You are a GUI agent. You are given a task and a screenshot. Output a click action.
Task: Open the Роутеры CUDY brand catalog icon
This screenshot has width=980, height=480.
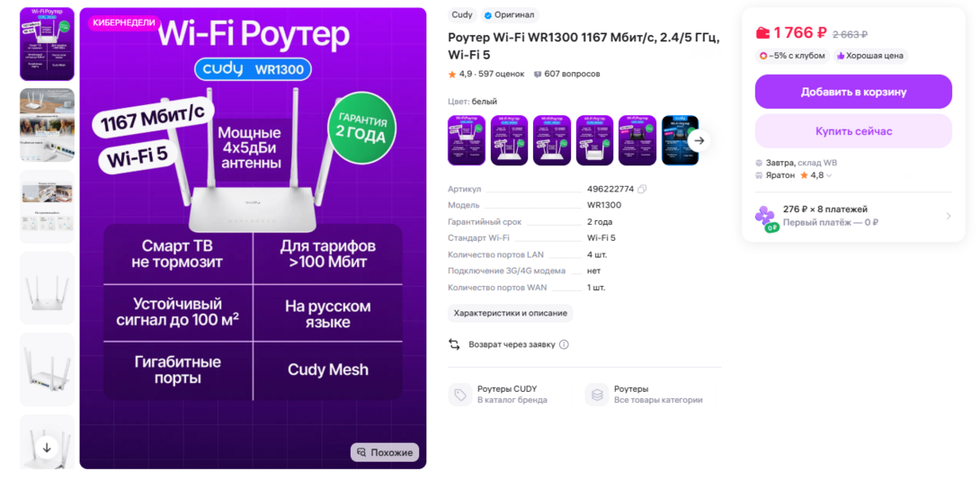[x=460, y=395]
